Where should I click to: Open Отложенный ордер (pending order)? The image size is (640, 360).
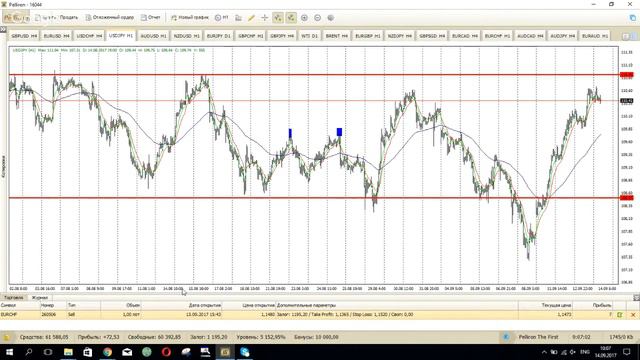[x=110, y=18]
